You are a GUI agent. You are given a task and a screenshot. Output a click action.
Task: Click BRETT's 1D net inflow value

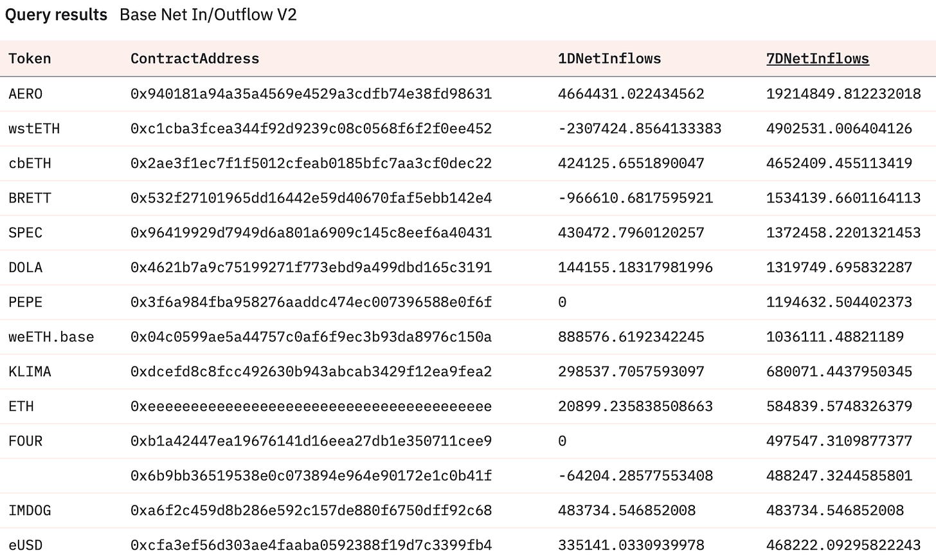pos(636,198)
